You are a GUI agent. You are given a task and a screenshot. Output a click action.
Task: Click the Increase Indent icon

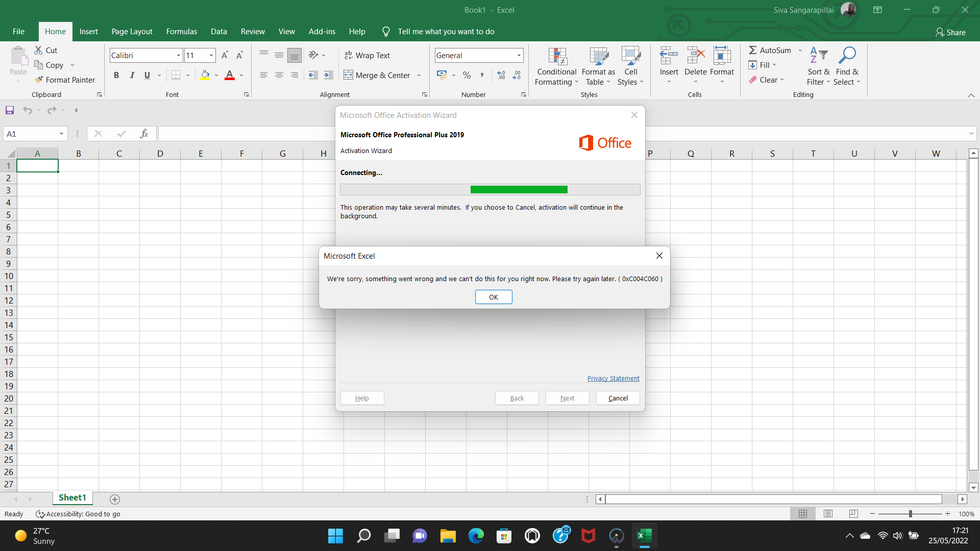(329, 75)
